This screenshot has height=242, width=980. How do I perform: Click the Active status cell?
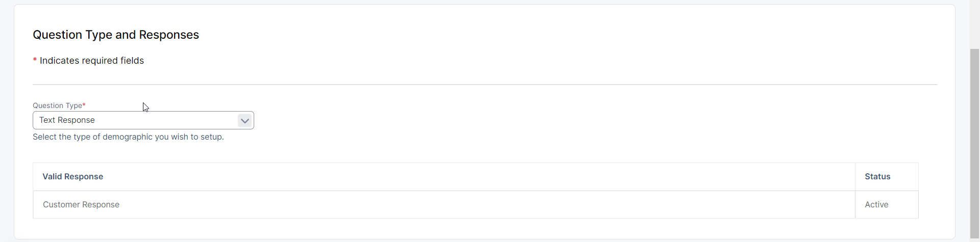(876, 205)
